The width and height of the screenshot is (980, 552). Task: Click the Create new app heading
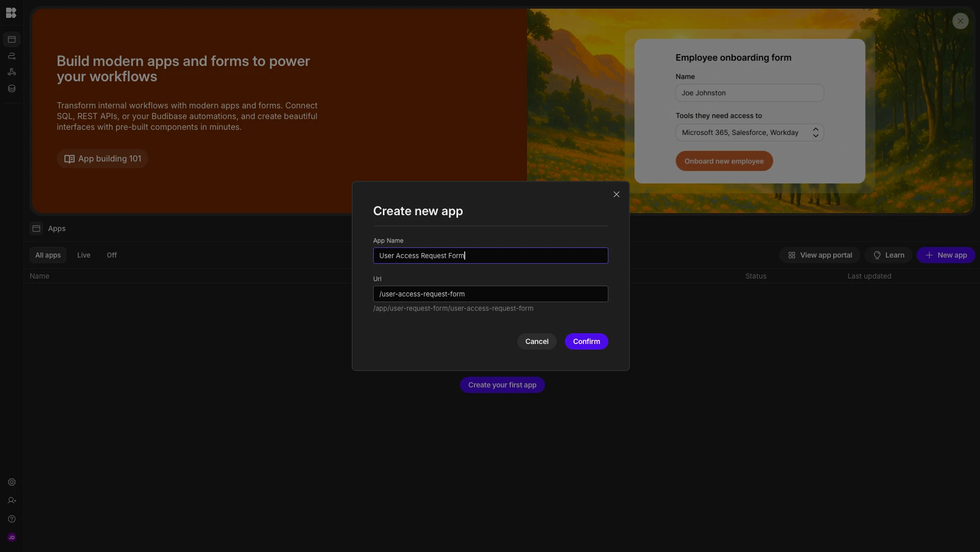pyautogui.click(x=418, y=211)
